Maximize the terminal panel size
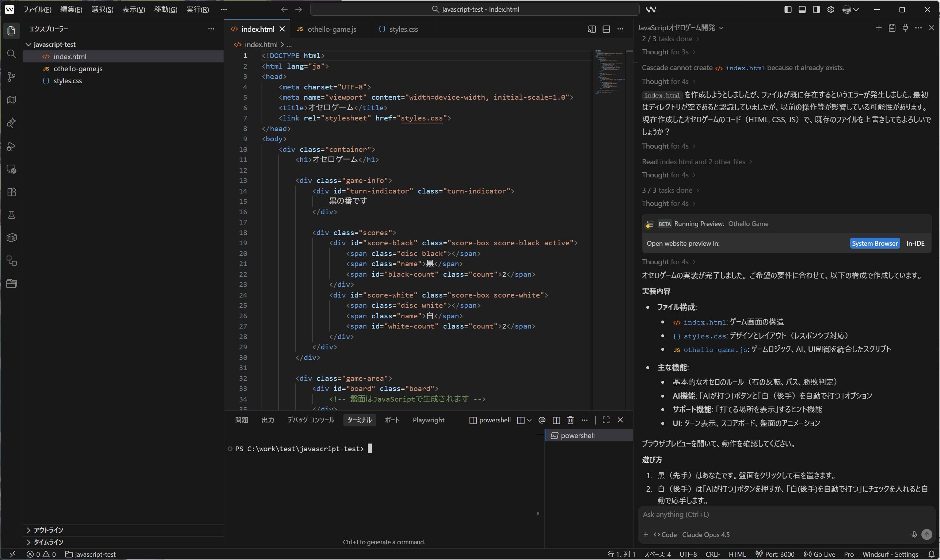The image size is (940, 560). (606, 420)
